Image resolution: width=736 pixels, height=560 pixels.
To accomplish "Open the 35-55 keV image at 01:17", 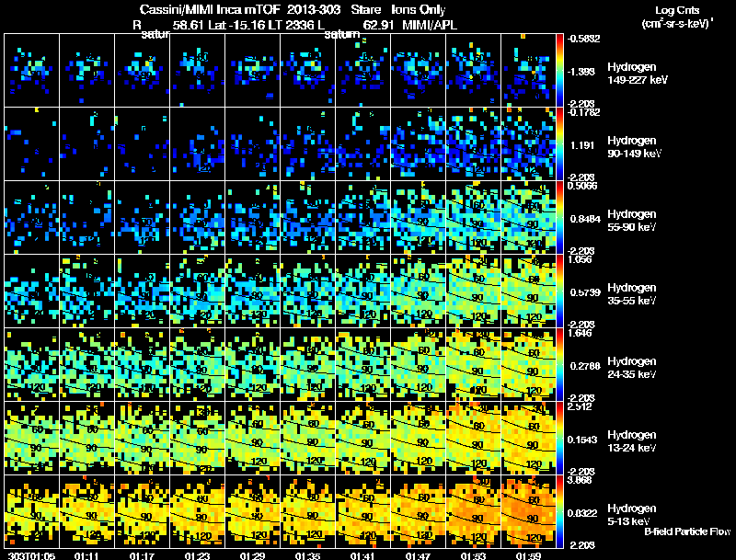I will tap(142, 291).
